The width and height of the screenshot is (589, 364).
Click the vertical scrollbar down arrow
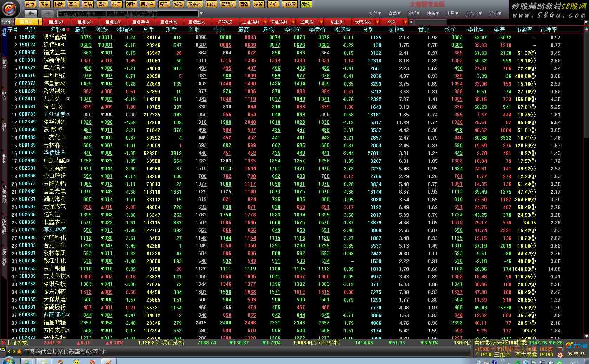click(x=586, y=336)
